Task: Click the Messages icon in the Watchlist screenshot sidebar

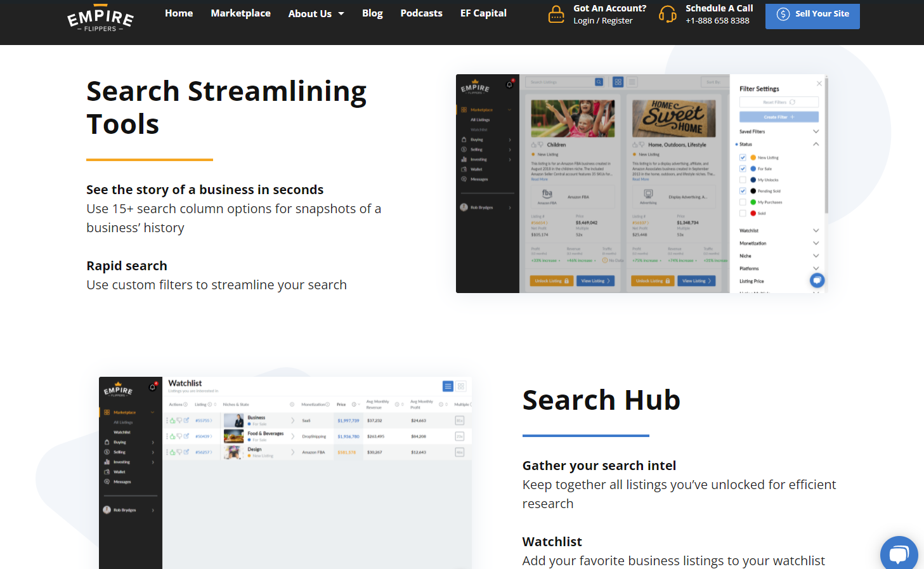Action: pos(107,481)
